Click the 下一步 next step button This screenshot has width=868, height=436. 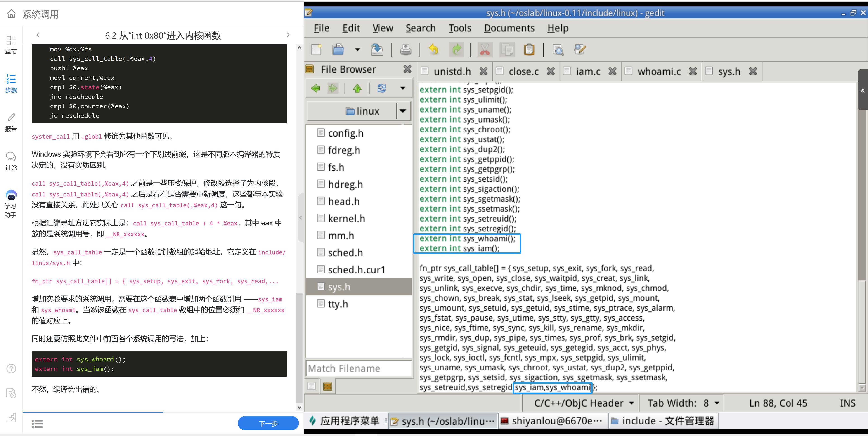[x=268, y=423]
